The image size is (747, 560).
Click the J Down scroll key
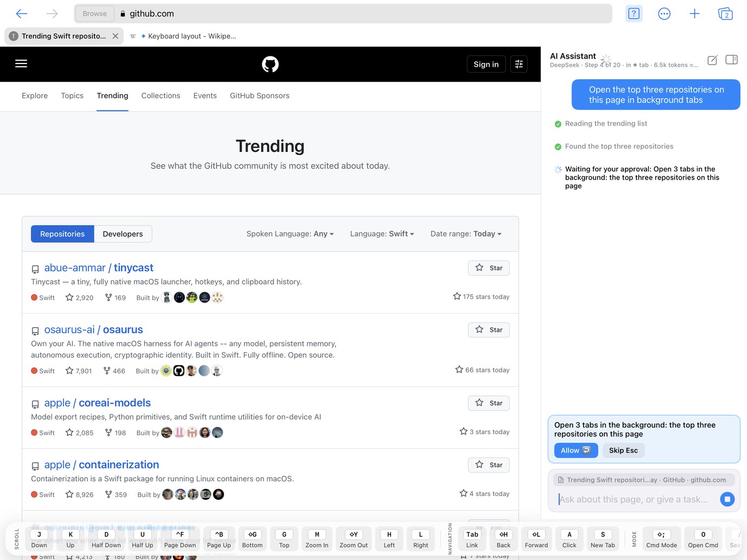39,539
